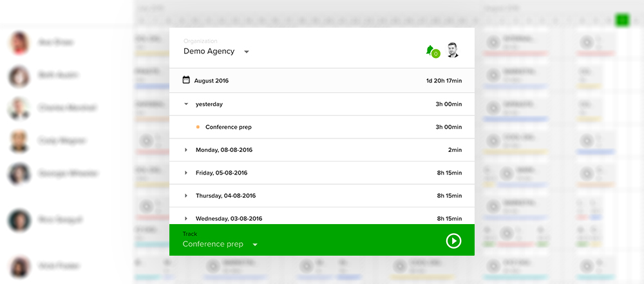
Task: Collapse the yesterday entries group
Action: click(186, 104)
